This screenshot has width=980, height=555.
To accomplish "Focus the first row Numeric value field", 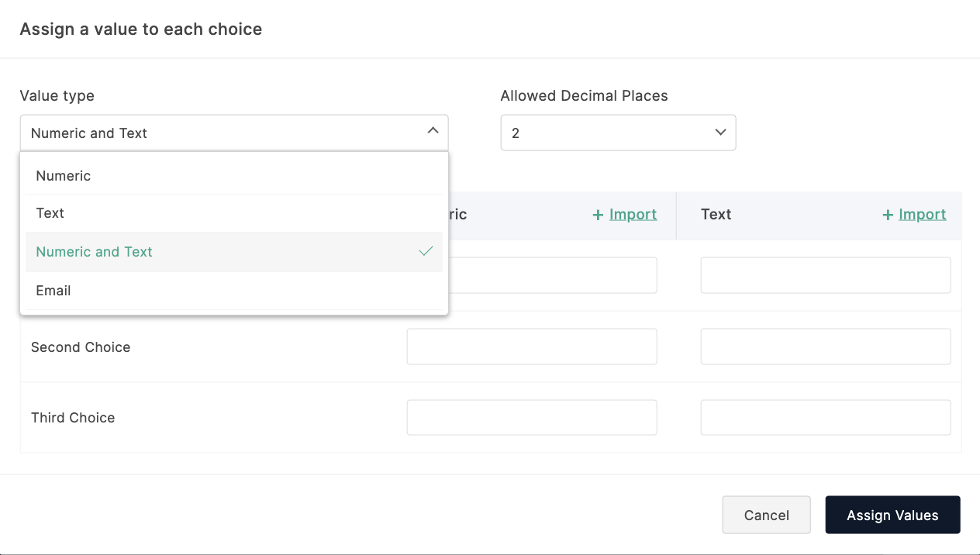I will click(x=552, y=275).
